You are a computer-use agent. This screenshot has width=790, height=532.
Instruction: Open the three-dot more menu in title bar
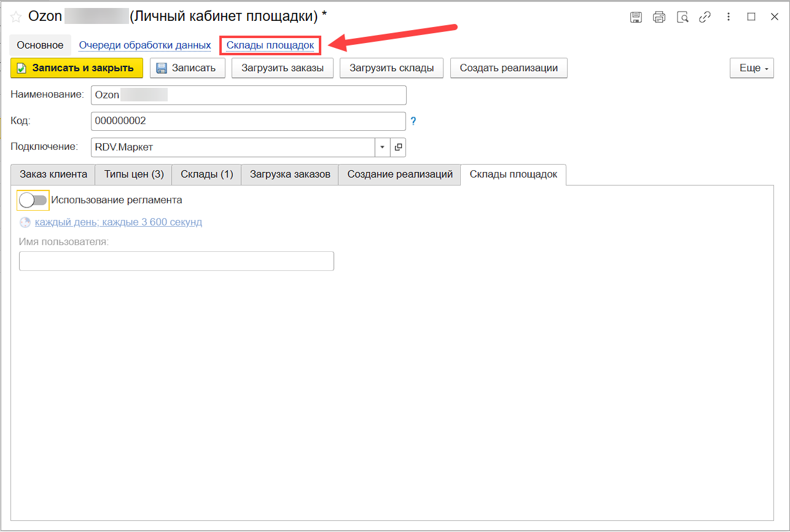point(729,17)
